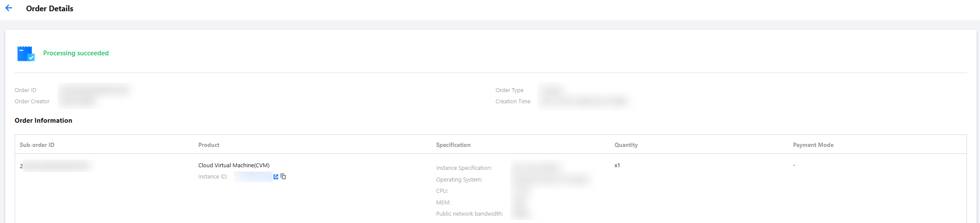980x223 pixels.
Task: Click the Payment Mode column header
Action: (x=813, y=145)
